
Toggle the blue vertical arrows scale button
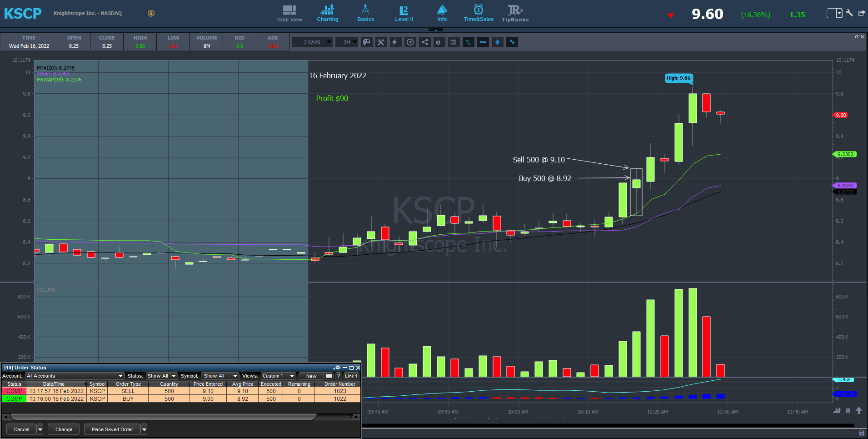[497, 42]
